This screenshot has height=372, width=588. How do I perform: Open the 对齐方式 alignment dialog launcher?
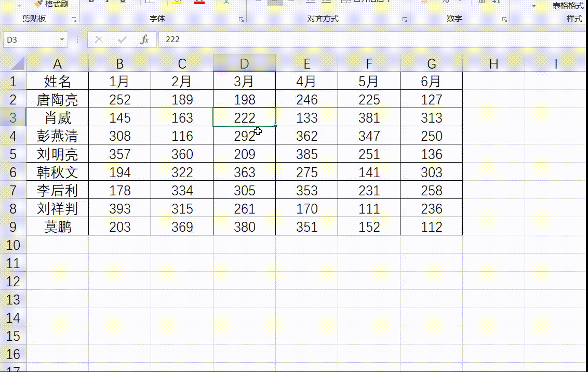point(405,20)
